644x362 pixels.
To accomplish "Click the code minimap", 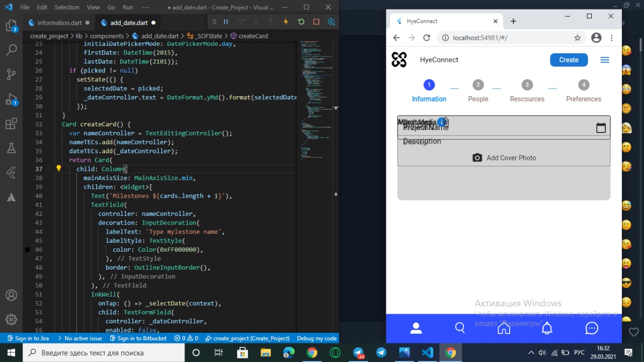I will click(x=316, y=101).
